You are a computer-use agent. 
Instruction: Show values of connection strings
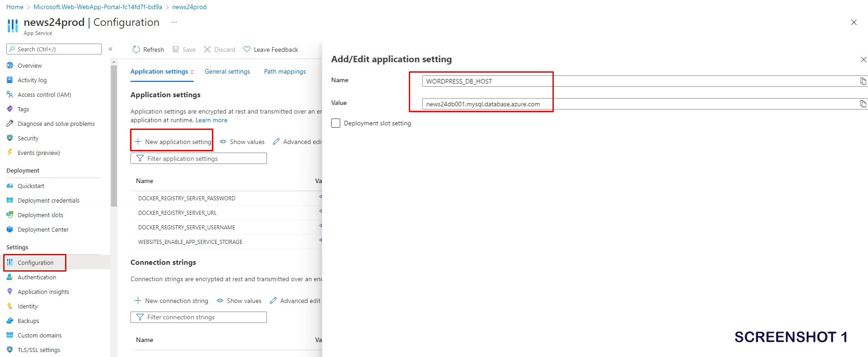point(239,301)
